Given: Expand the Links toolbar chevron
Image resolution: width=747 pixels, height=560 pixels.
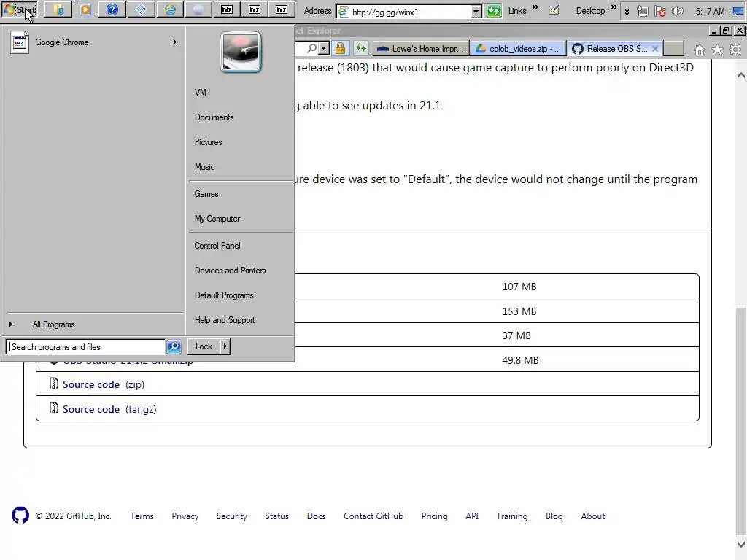Looking at the screenshot, I should [535, 7].
